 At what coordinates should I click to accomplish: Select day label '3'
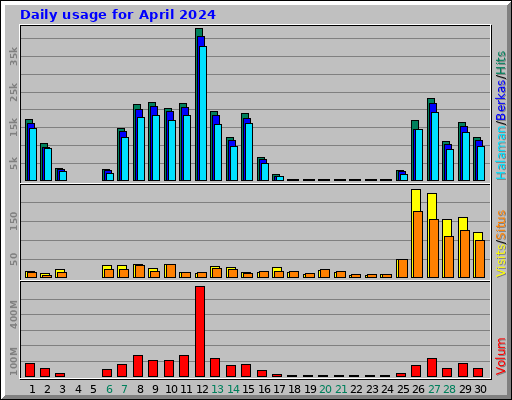tap(62, 389)
